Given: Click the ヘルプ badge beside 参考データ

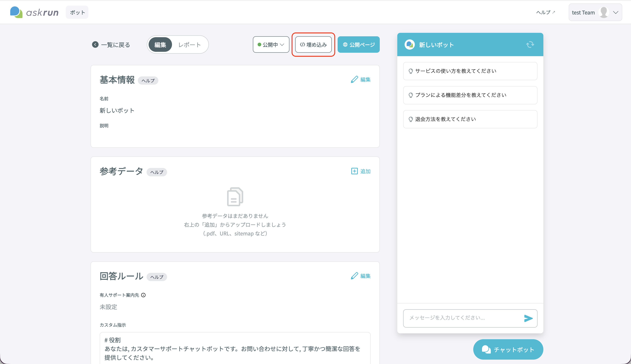Looking at the screenshot, I should click(x=157, y=172).
